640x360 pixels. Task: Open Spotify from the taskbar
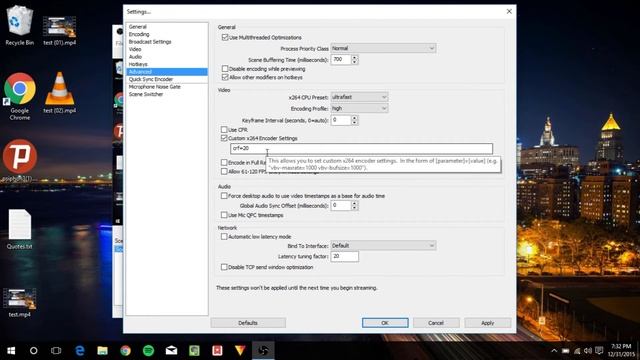[x=149, y=351]
